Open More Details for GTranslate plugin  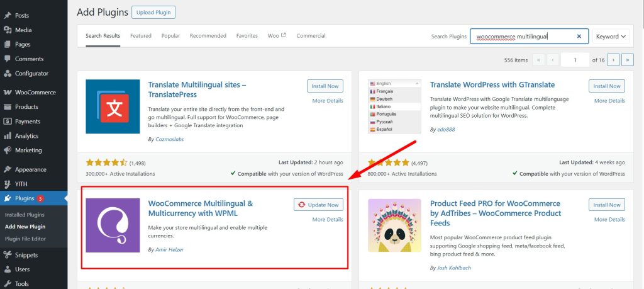(609, 101)
